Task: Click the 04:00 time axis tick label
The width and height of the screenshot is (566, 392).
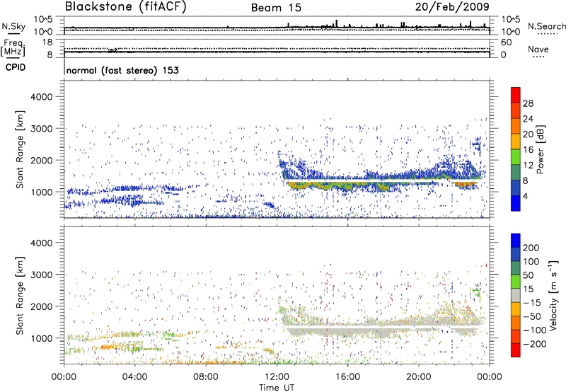Action: pos(134,377)
